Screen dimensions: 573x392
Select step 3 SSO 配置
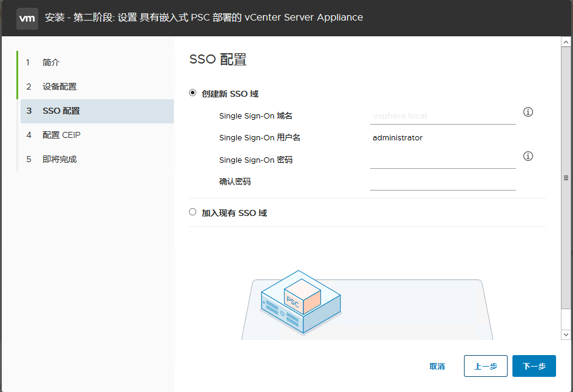click(97, 111)
